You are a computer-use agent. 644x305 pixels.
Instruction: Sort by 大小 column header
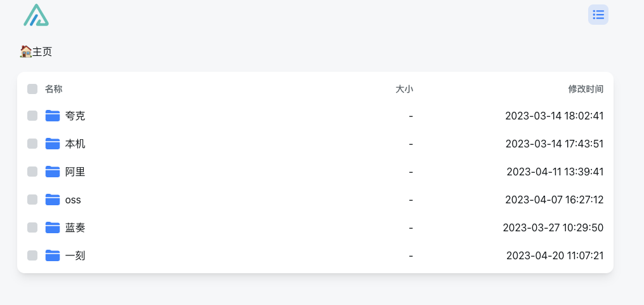[404, 89]
